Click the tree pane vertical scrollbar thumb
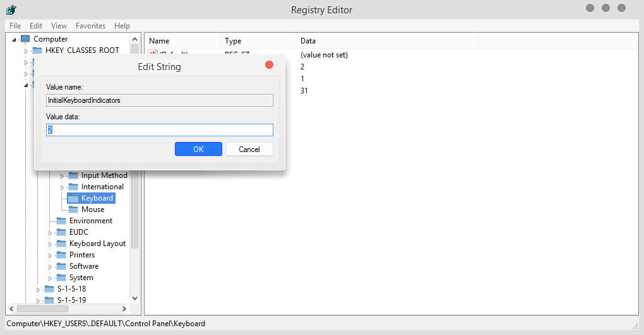 point(134,146)
